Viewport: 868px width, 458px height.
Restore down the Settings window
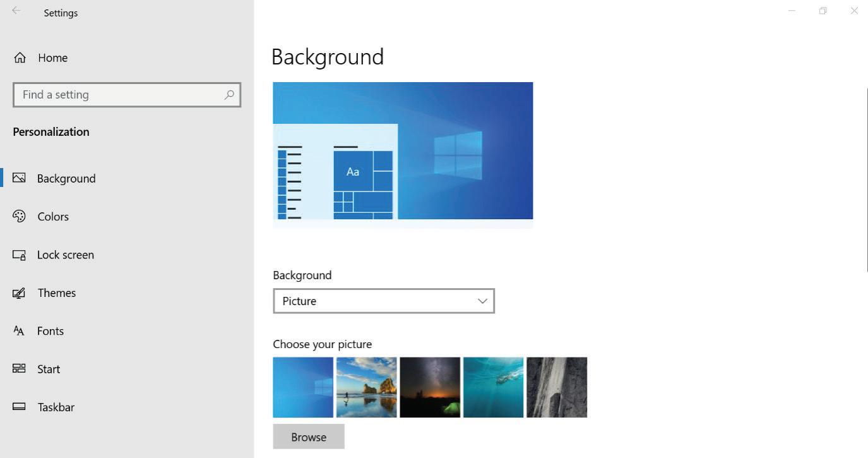(823, 11)
